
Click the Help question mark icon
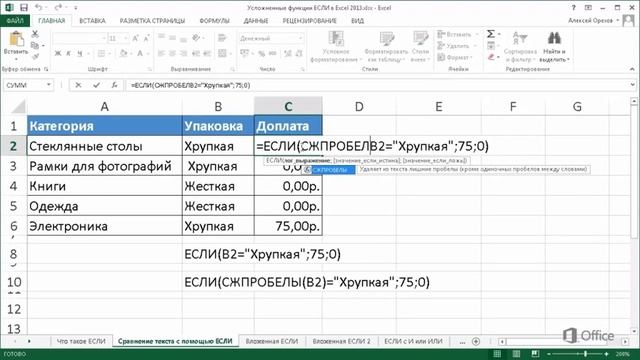click(x=573, y=7)
